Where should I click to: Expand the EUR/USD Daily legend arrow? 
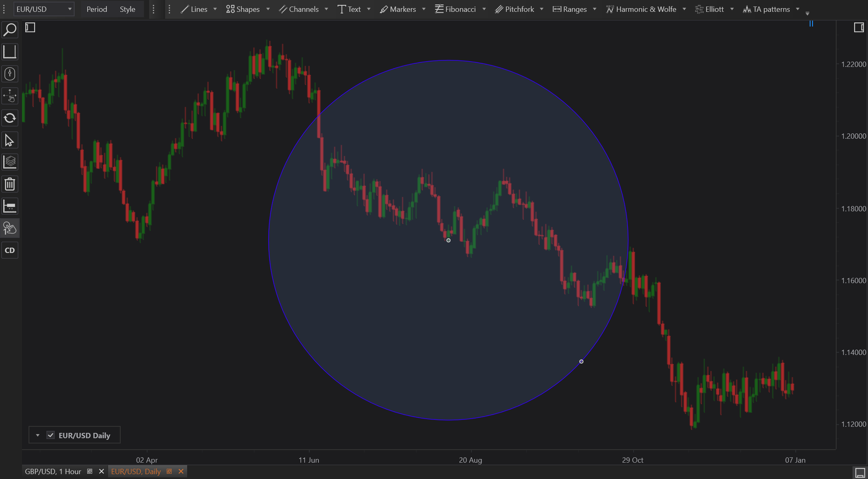(x=38, y=435)
